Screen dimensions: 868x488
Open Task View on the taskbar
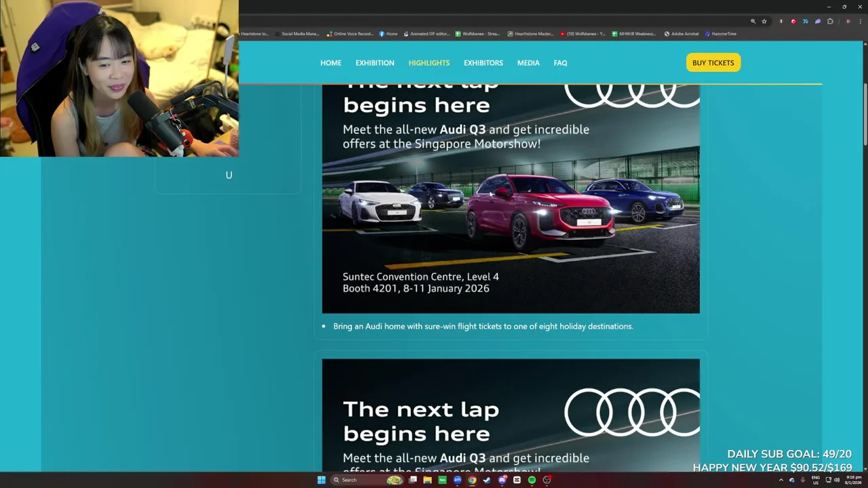click(x=412, y=480)
